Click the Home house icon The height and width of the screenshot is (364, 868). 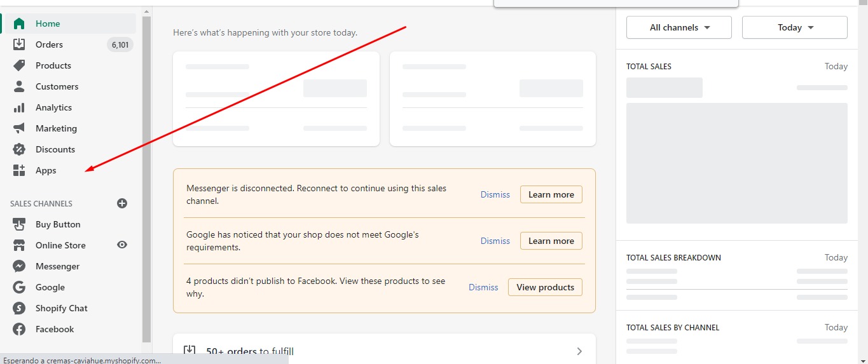(x=19, y=24)
